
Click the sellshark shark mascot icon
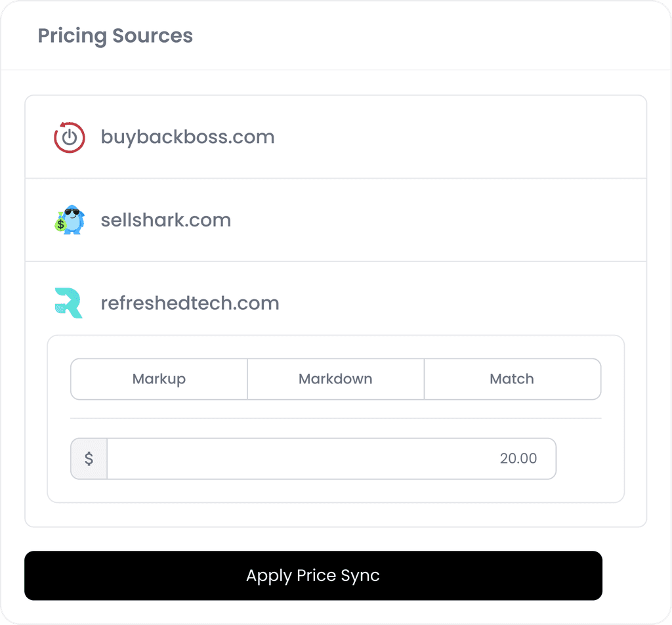(x=70, y=219)
